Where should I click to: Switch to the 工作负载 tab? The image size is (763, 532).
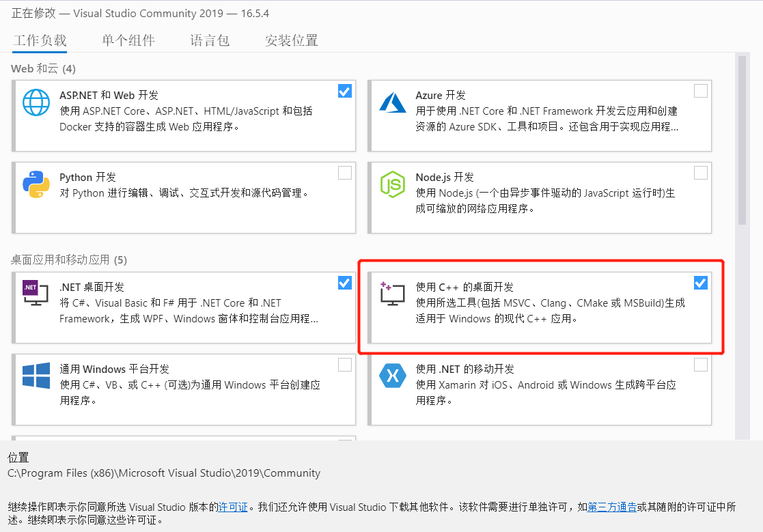(x=40, y=40)
